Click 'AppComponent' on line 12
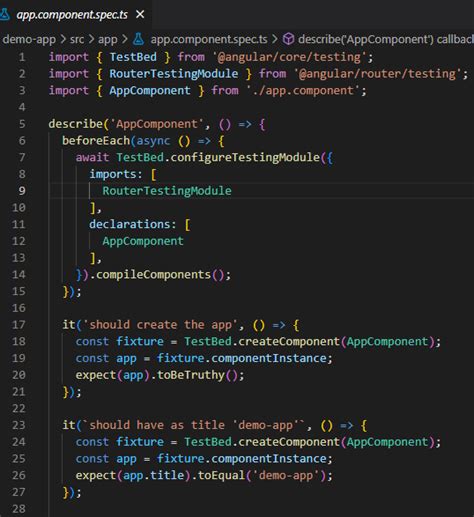This screenshot has height=517, width=474. click(143, 241)
